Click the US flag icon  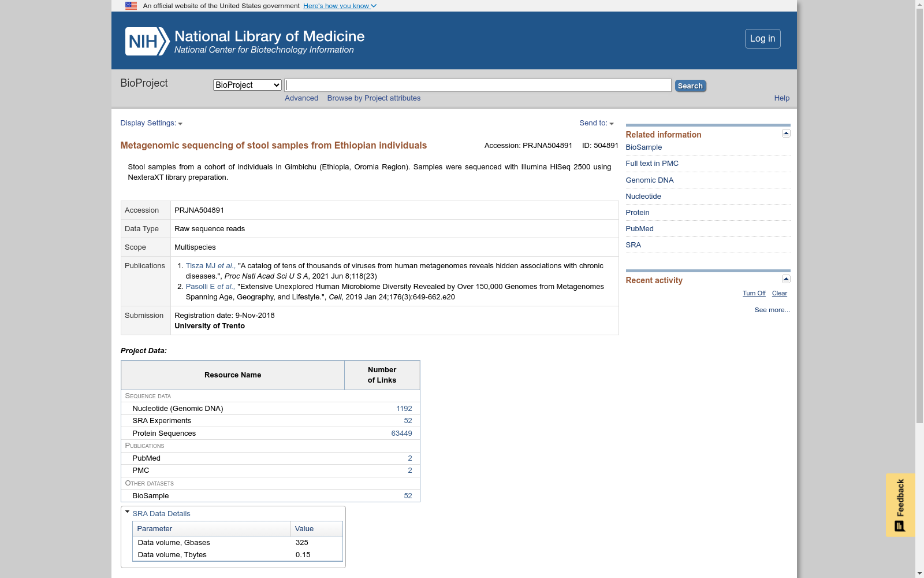click(x=131, y=6)
